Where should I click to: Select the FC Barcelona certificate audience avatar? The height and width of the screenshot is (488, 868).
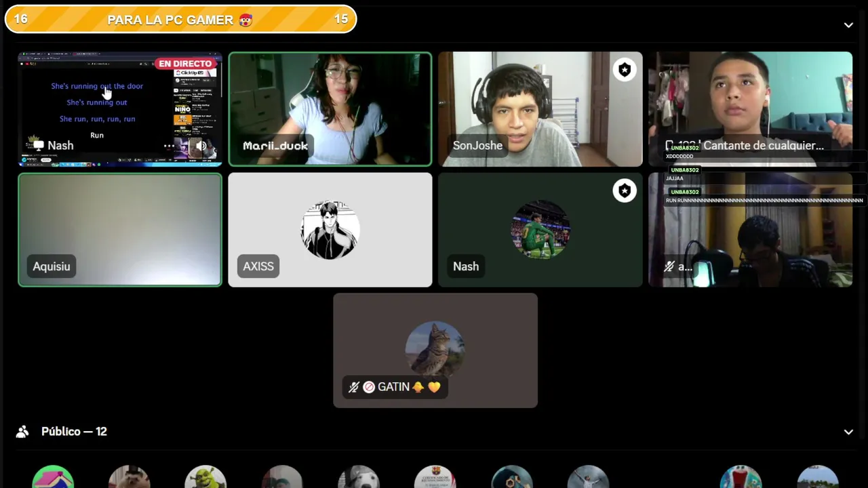point(435,476)
